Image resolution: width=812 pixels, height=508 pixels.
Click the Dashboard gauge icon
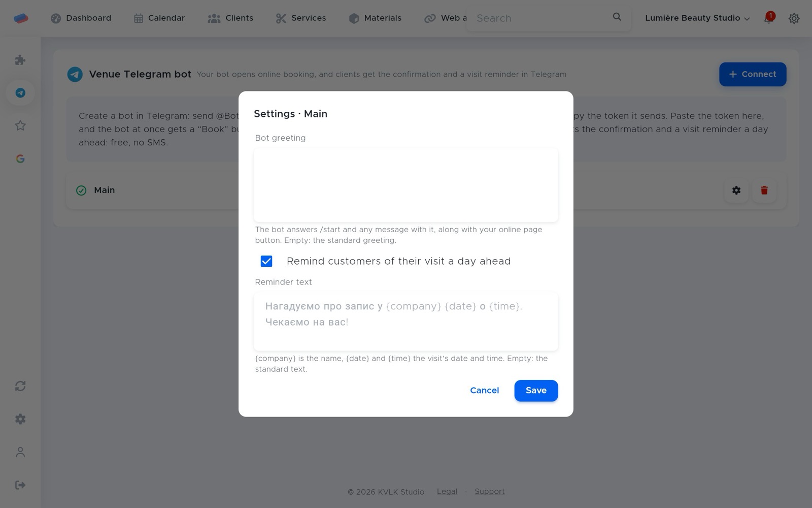coord(56,18)
